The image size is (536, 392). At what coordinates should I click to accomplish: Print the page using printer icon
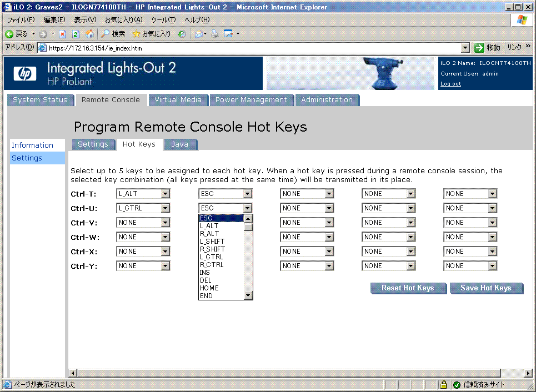(214, 33)
